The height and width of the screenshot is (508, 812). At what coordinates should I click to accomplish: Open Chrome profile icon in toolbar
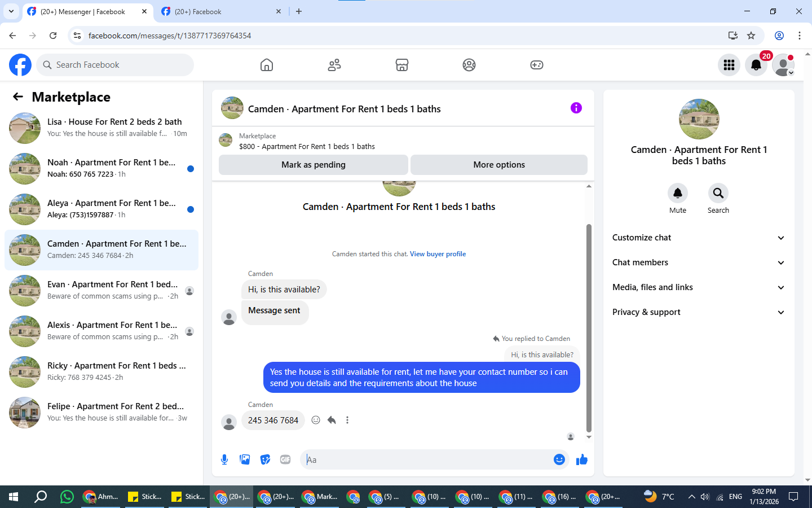(x=779, y=36)
